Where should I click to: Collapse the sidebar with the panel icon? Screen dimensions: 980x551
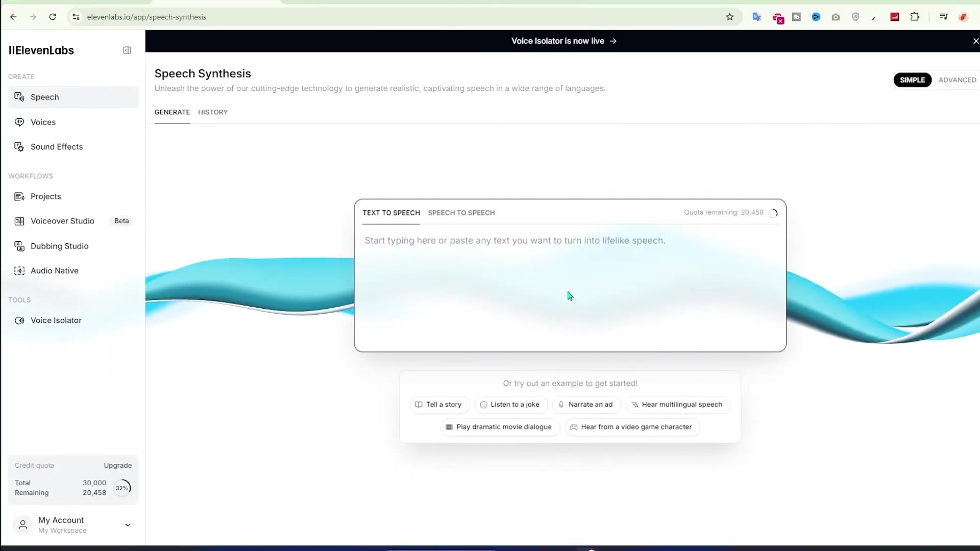click(x=127, y=50)
